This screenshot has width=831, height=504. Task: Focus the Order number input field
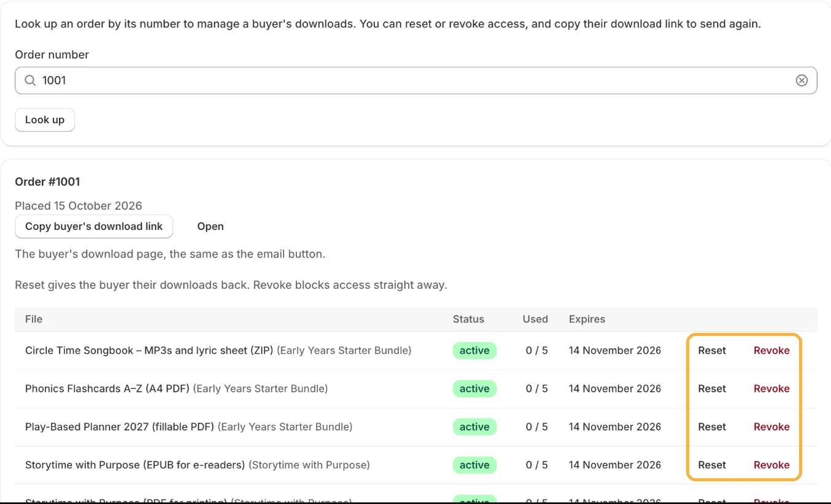(415, 80)
